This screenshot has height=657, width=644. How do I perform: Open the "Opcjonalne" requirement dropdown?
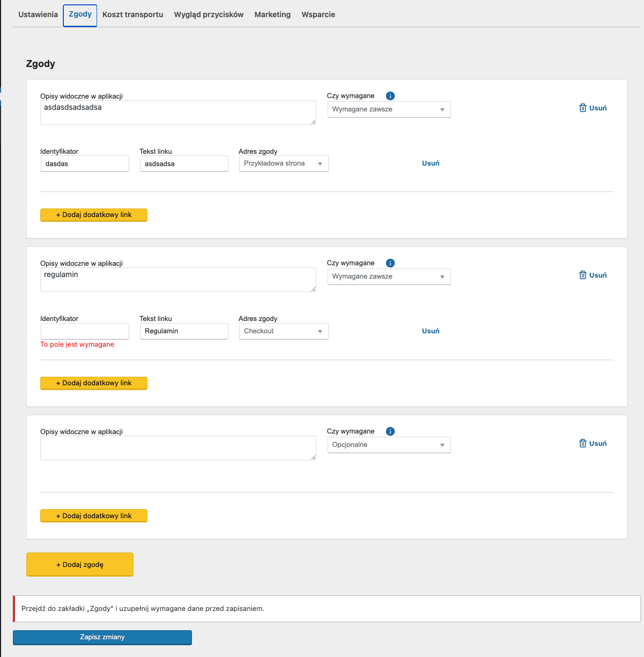coord(389,445)
